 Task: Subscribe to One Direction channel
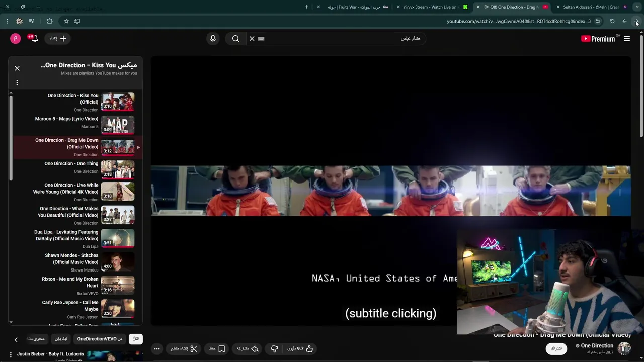pyautogui.click(x=556, y=349)
